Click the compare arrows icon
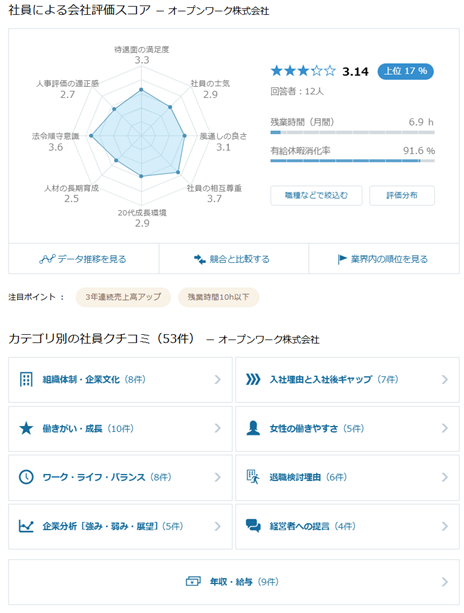Image resolution: width=464 pixels, height=613 pixels. coord(200,259)
